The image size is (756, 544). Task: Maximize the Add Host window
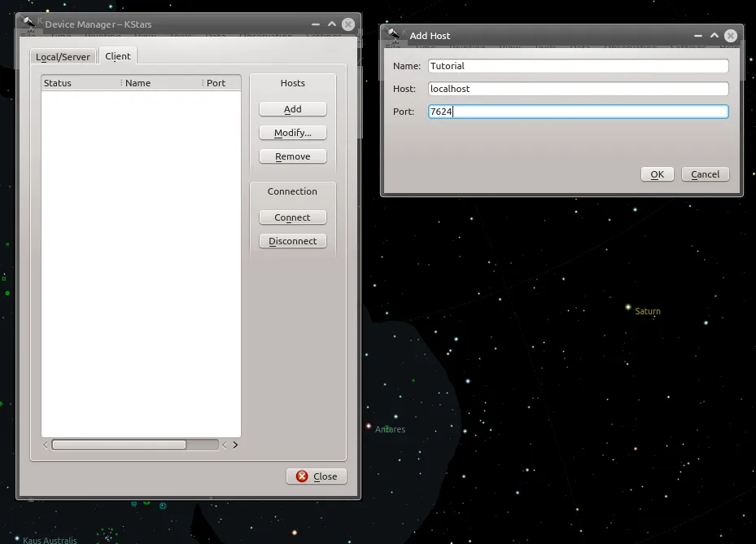[x=714, y=36]
